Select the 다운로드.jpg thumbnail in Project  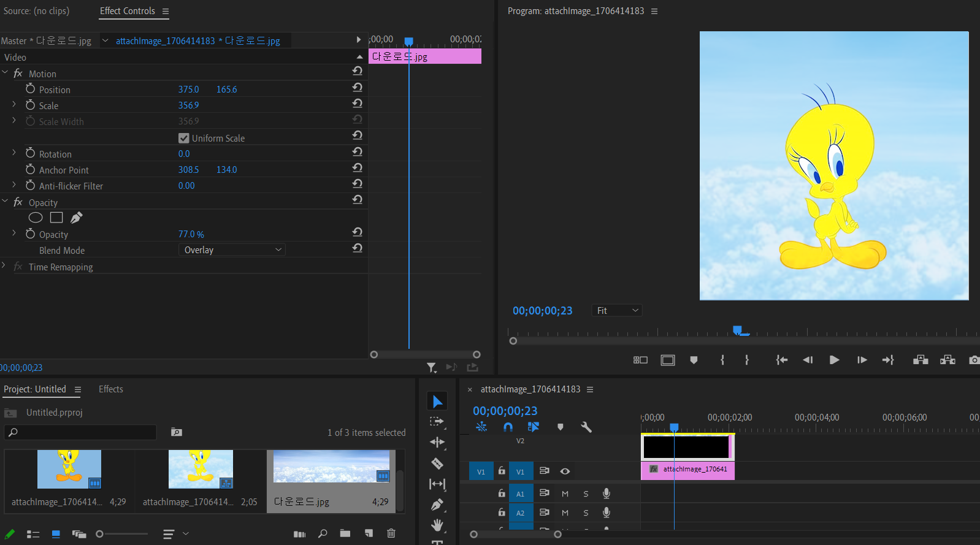[x=331, y=467]
